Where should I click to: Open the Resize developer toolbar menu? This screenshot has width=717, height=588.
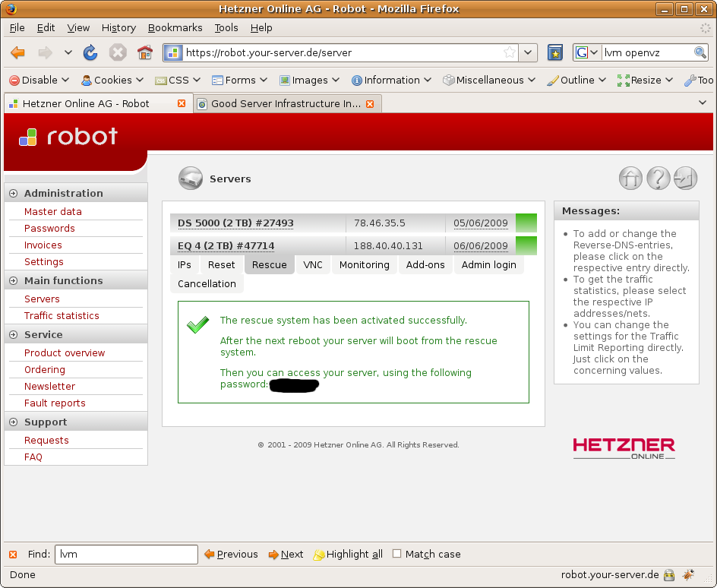[645, 80]
